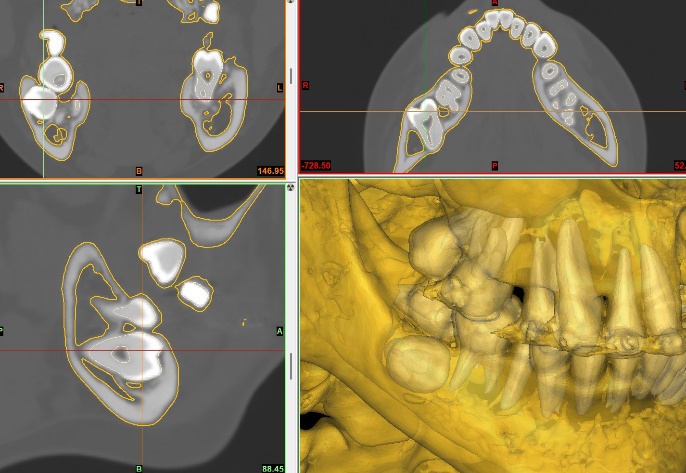Screen dimensions: 686x473
Task: Click the 88.45 slice position label in sagittal view
Action: pos(272,467)
